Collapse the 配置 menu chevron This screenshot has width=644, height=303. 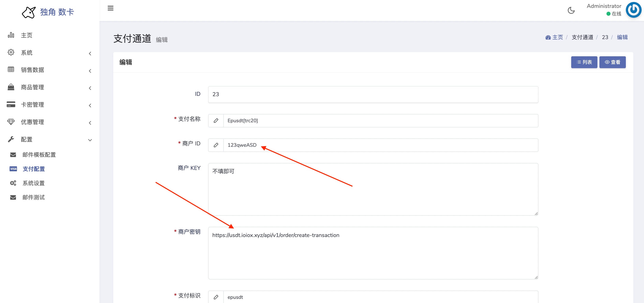tap(90, 140)
